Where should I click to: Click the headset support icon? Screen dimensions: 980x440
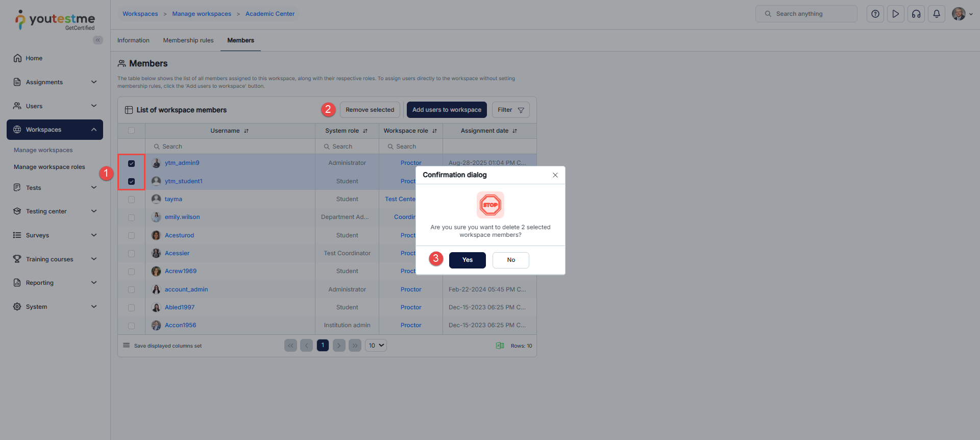tap(916, 14)
